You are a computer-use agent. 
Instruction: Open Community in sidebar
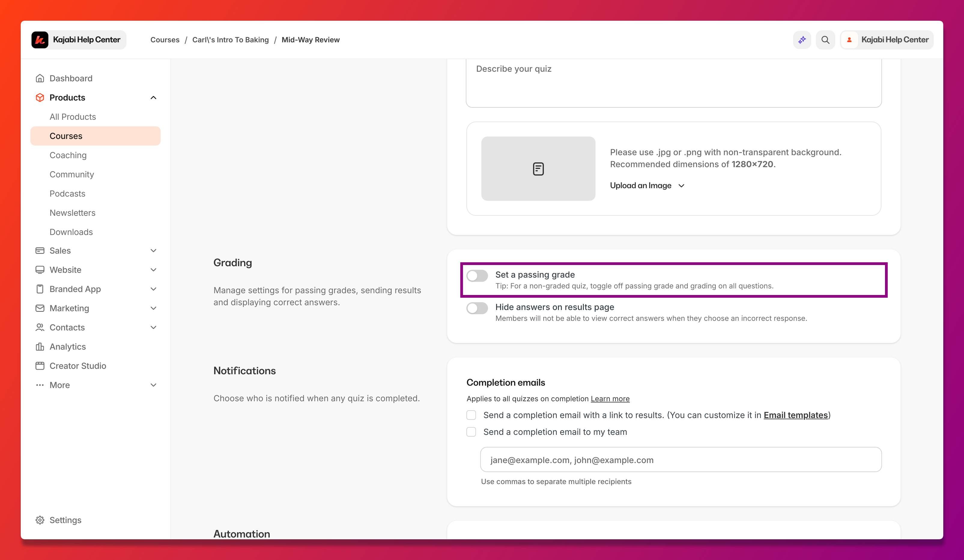[x=71, y=174]
